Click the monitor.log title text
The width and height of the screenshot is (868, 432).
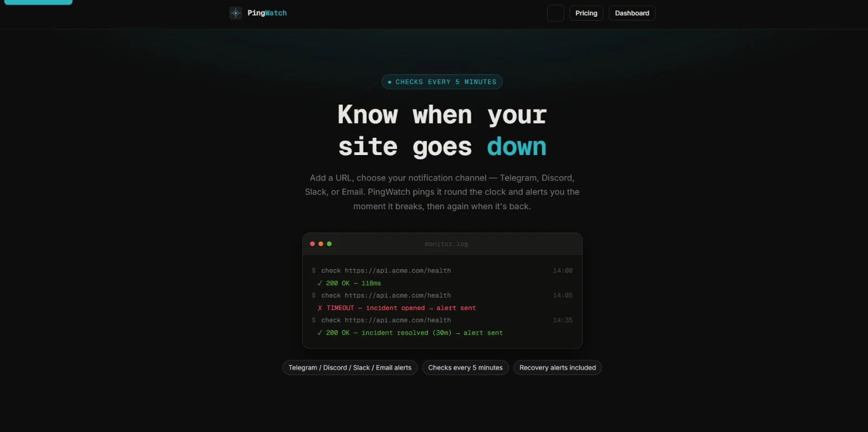click(446, 244)
